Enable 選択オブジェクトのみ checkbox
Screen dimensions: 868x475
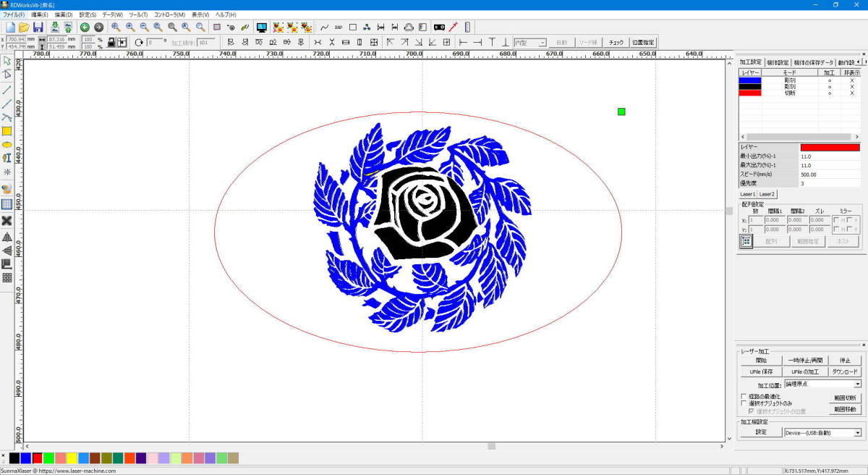[x=744, y=403]
